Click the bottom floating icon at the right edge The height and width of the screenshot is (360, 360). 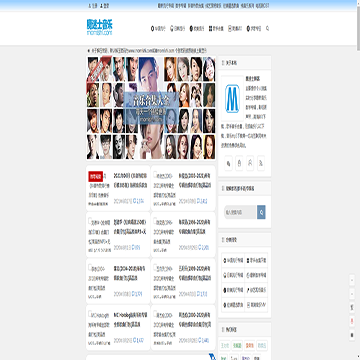click(352, 335)
